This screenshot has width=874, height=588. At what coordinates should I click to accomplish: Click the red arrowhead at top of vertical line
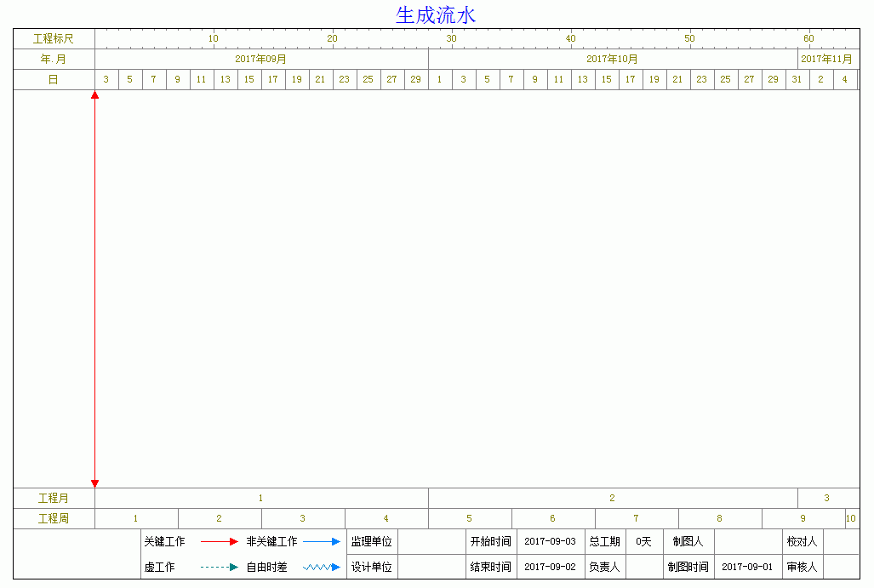[94, 95]
